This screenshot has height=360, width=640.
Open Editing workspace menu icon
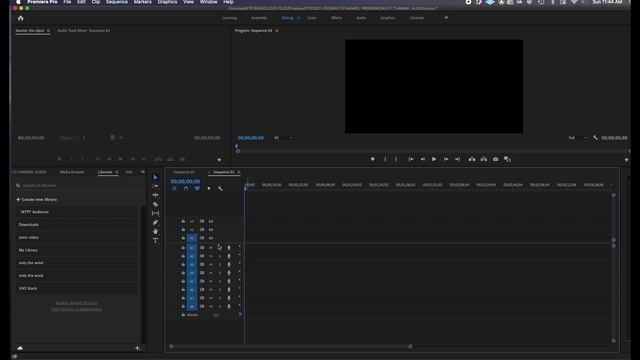pyautogui.click(x=298, y=18)
